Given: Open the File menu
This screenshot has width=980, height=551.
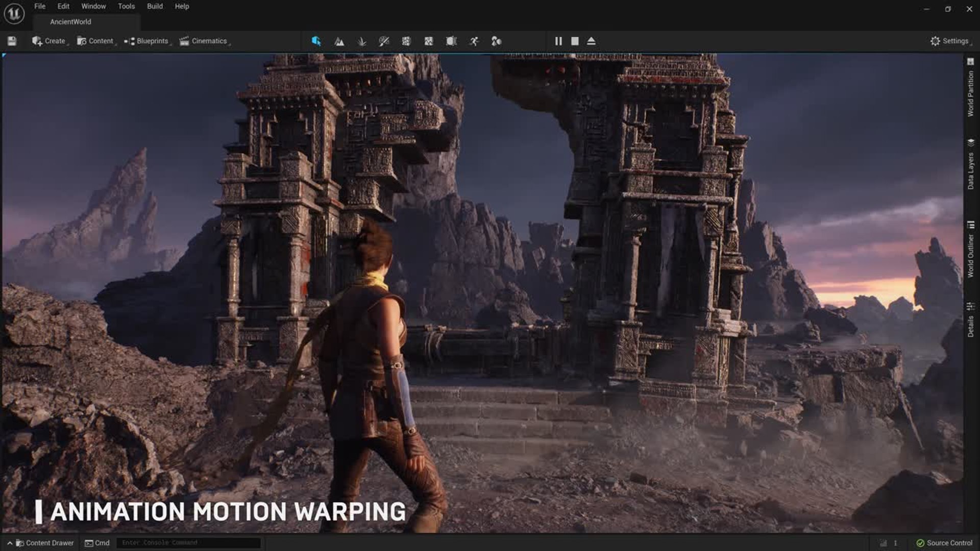Looking at the screenshot, I should click(x=40, y=6).
